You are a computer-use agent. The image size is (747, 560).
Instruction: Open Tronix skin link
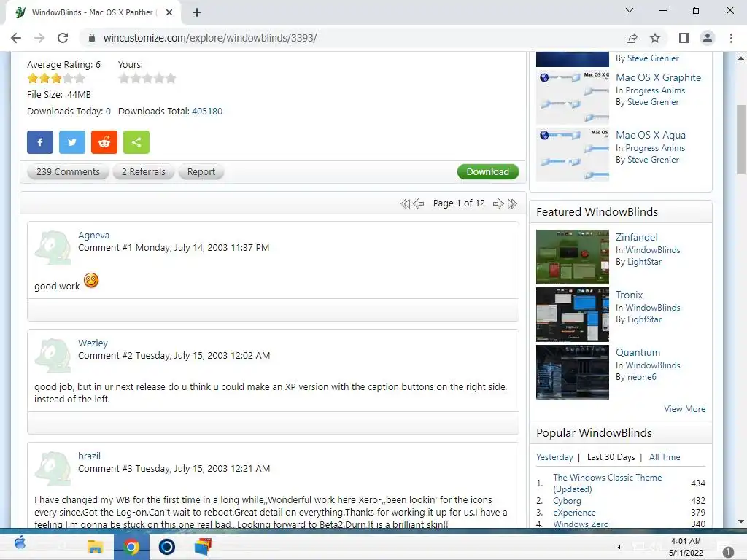629,295
